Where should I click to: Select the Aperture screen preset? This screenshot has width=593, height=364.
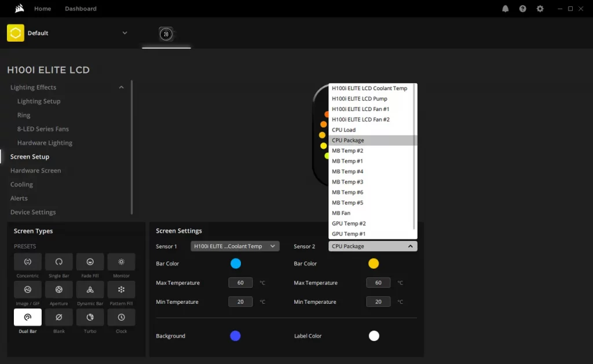coord(59,289)
